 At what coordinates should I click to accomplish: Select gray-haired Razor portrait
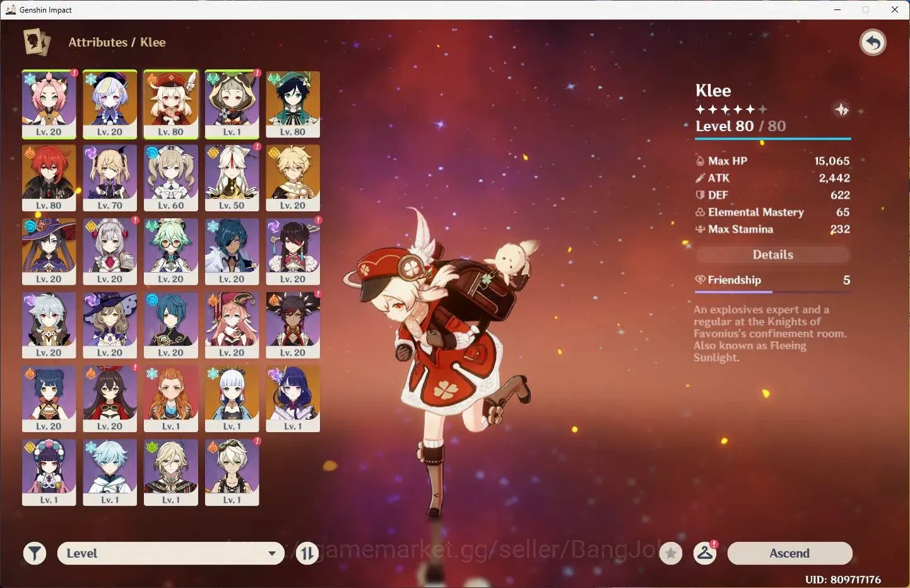click(x=49, y=326)
